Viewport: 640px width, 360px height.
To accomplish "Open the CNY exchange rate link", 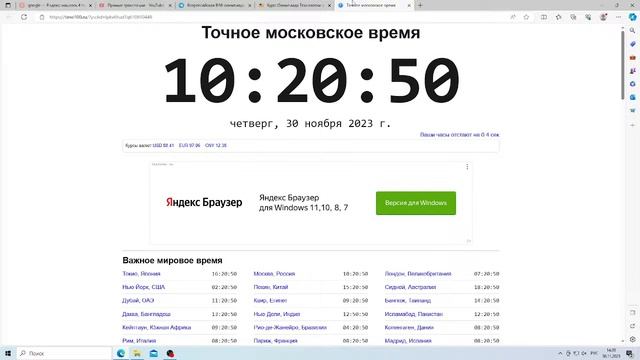I will pyautogui.click(x=216, y=145).
